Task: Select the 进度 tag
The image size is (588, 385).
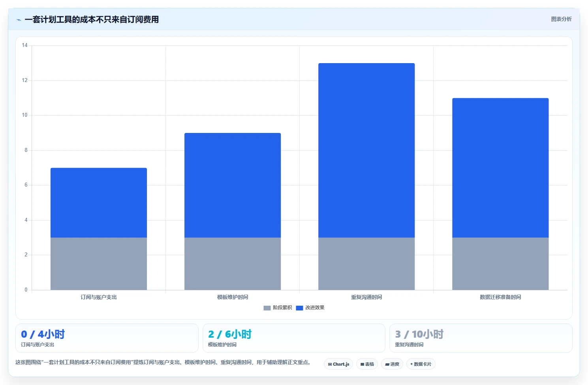Action: pyautogui.click(x=392, y=364)
